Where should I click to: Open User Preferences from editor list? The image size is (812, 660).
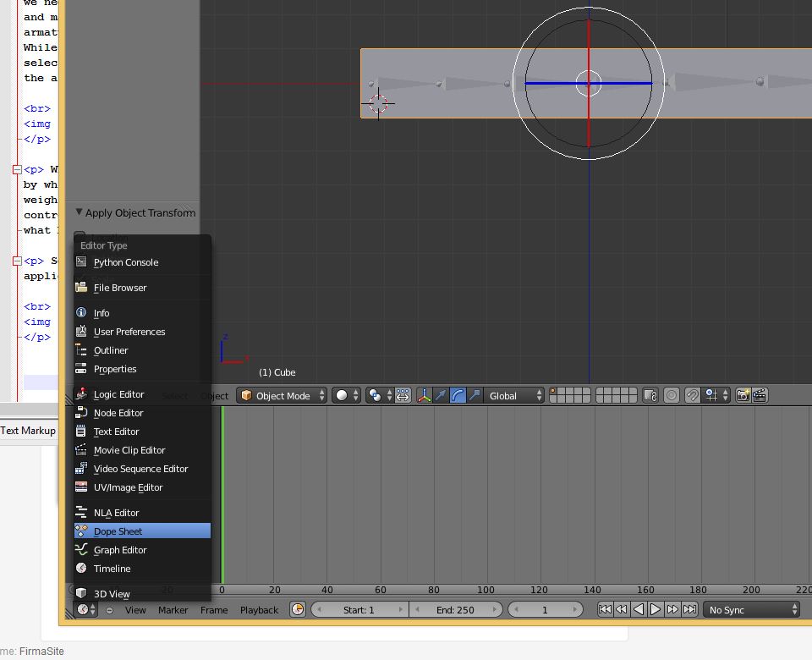point(142,332)
